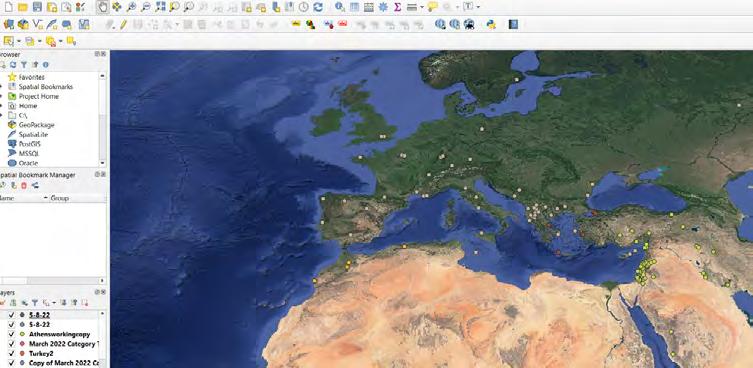753x368 pixels.
Task: Toggle the March 2022 Category layer checkbox
Action: coord(12,343)
